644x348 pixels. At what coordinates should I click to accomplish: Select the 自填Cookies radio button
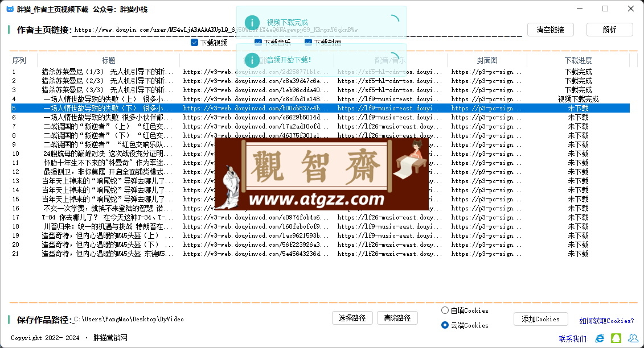pyautogui.click(x=445, y=310)
